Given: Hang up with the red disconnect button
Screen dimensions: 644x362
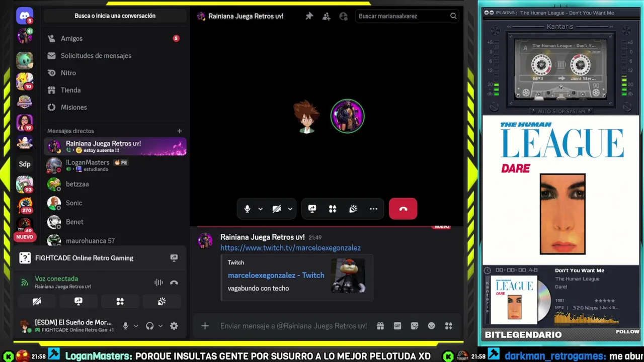Looking at the screenshot, I should pos(403,209).
